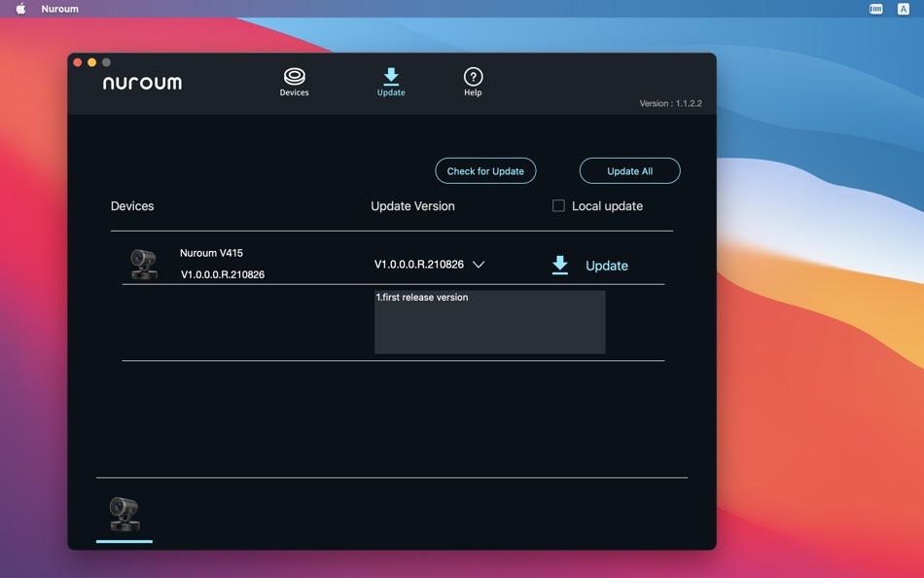This screenshot has height=578, width=924.
Task: Open the Apple menu
Action: 19,8
